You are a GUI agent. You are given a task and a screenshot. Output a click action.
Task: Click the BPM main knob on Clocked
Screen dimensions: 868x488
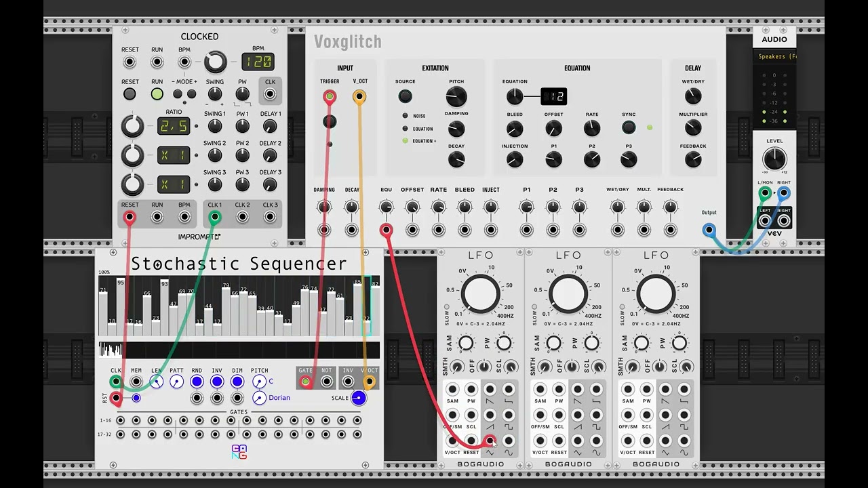[215, 62]
